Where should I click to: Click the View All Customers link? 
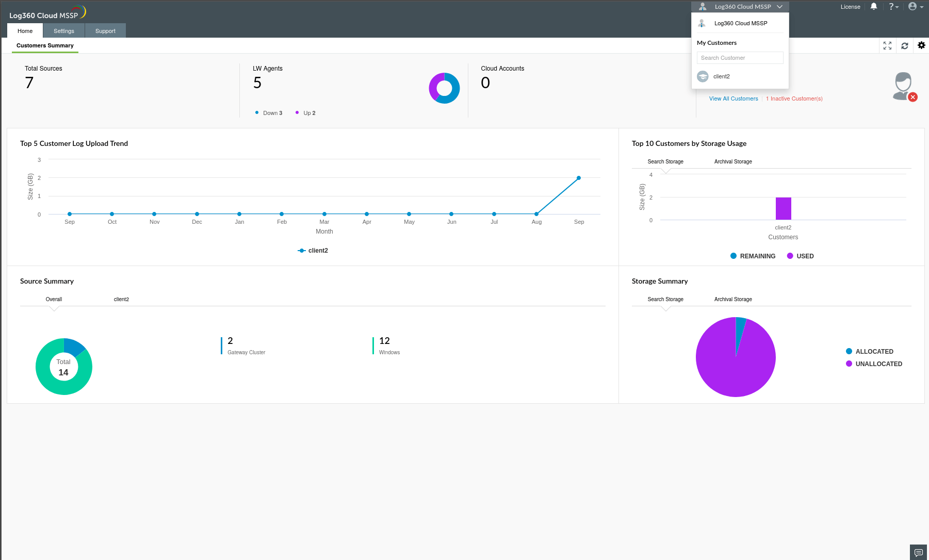click(x=734, y=98)
